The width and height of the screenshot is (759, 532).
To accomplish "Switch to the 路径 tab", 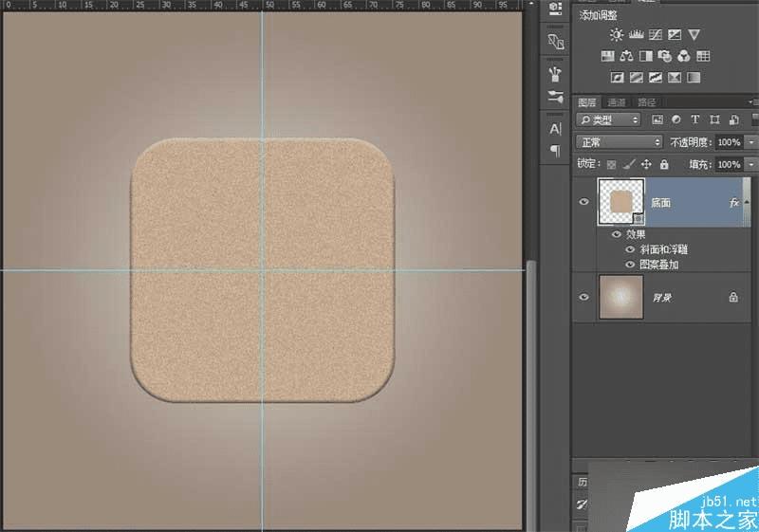I will point(646,101).
